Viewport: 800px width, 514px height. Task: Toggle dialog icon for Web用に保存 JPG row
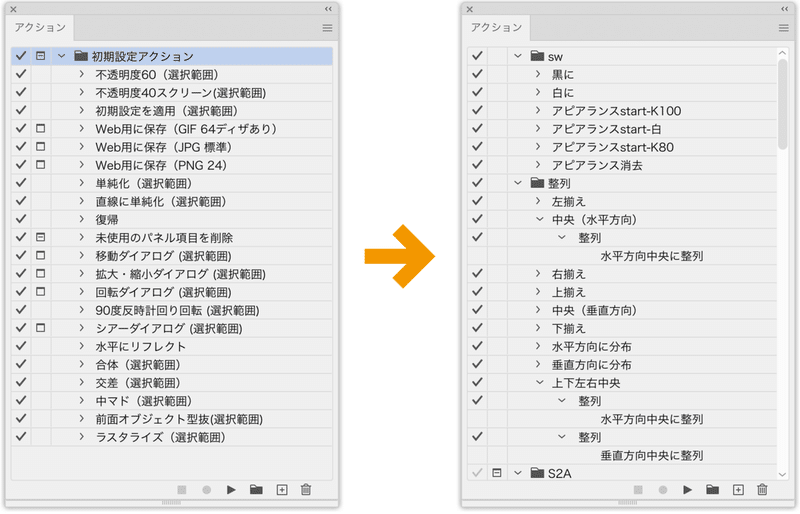pos(41,146)
